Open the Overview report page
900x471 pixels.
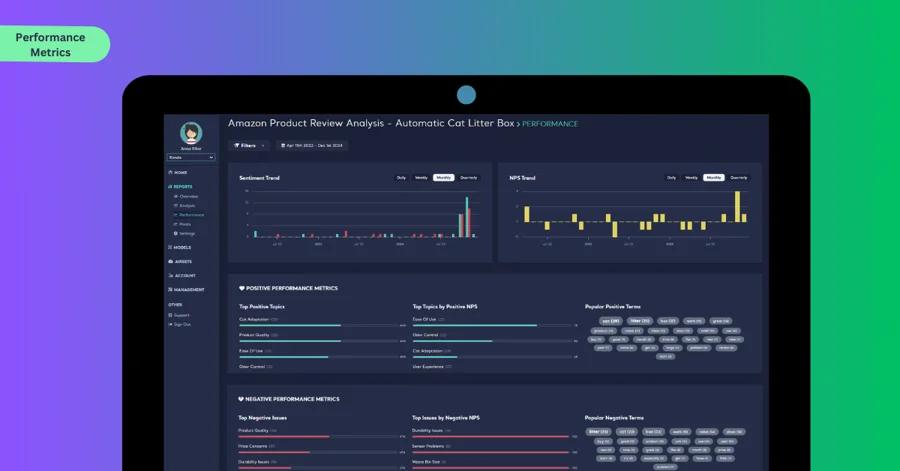tap(186, 196)
